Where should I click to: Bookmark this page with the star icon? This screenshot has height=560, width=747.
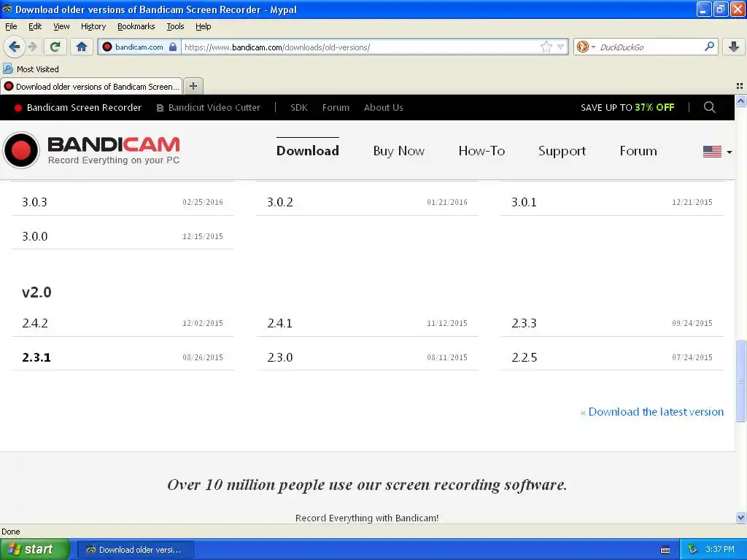[x=546, y=47]
